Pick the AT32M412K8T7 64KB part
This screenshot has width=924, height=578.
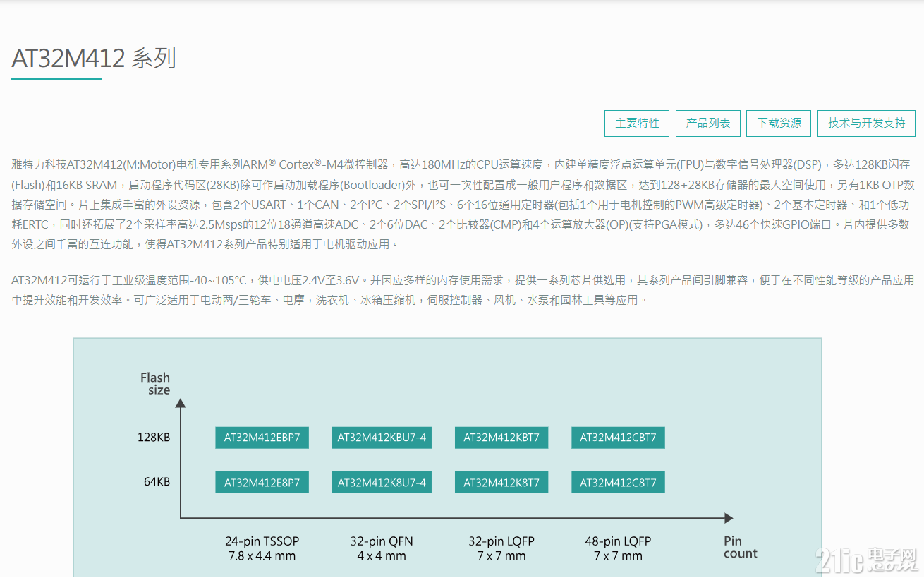tap(501, 483)
